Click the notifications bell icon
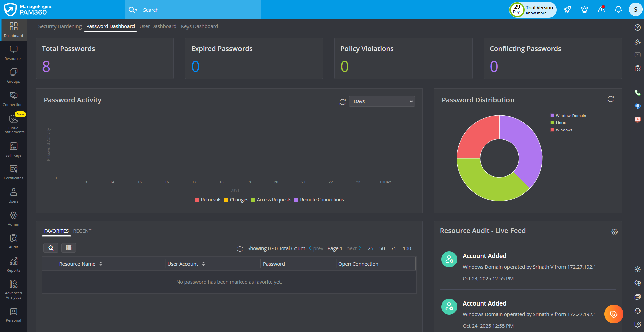 click(x=618, y=10)
